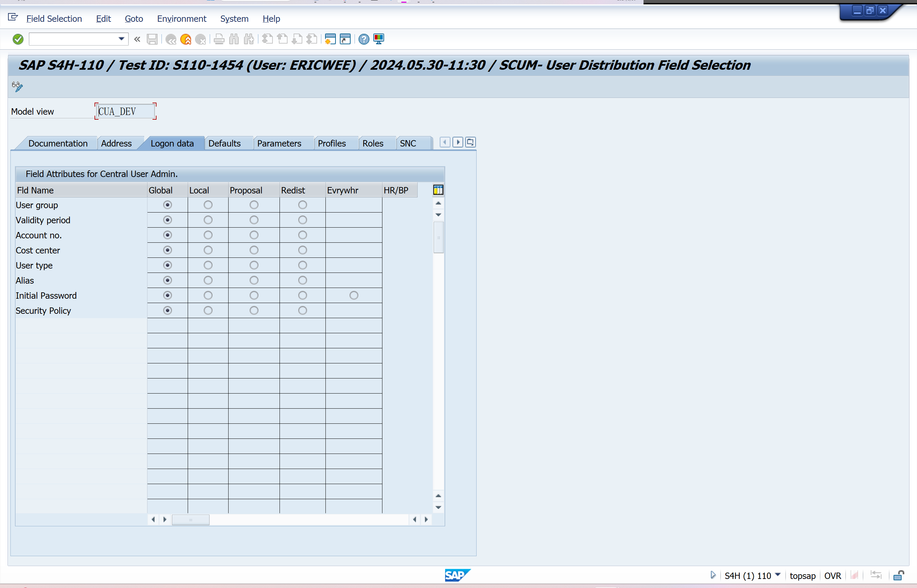Select Proposal radio for Cost center

coord(253,250)
